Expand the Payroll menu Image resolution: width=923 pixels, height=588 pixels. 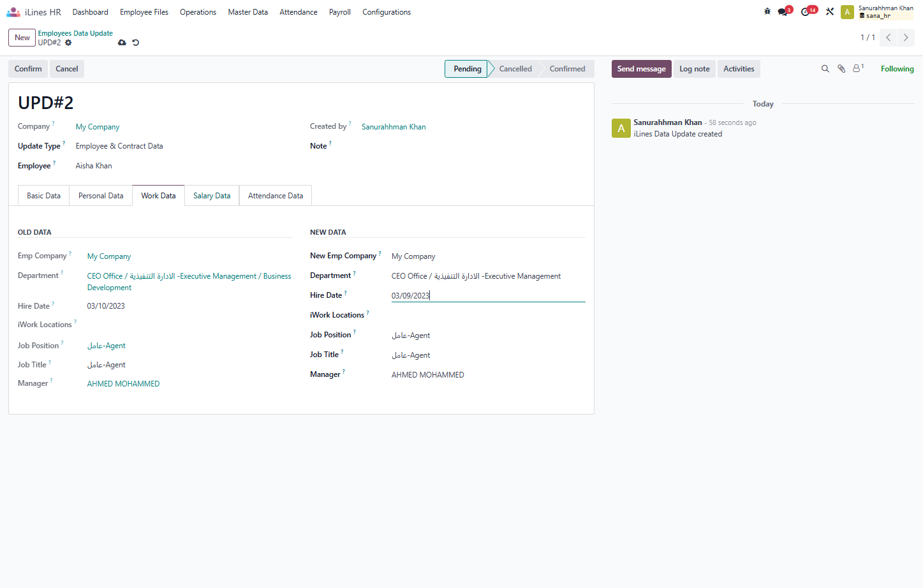tap(340, 12)
